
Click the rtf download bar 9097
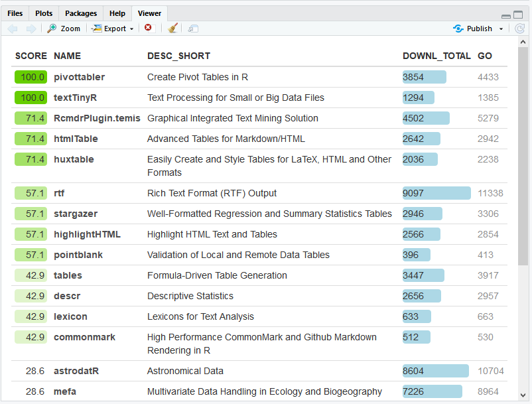click(x=436, y=193)
